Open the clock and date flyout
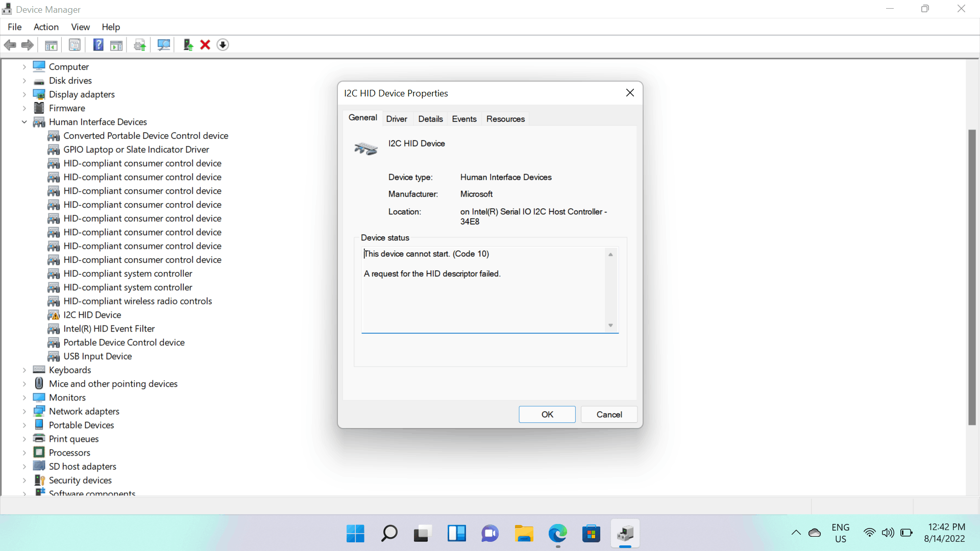This screenshot has height=551, width=980. (x=945, y=533)
